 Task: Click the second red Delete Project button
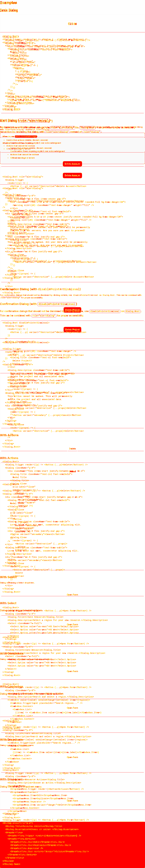tap(72, 329)
